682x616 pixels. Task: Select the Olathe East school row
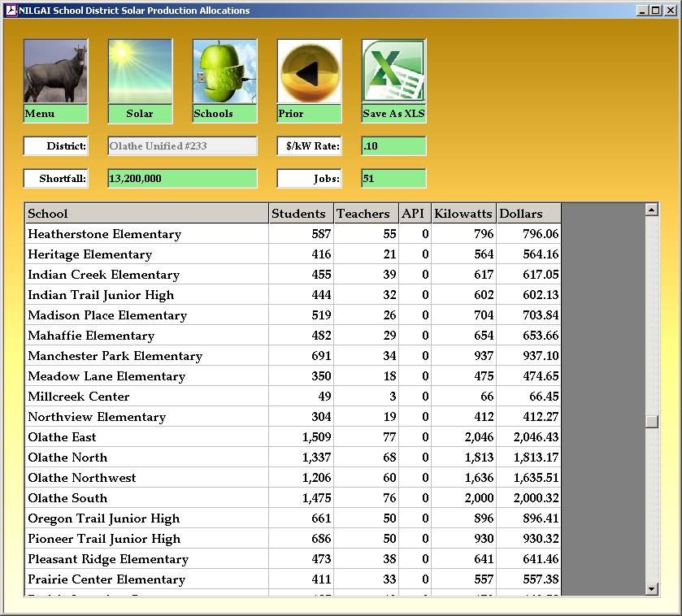click(146, 437)
